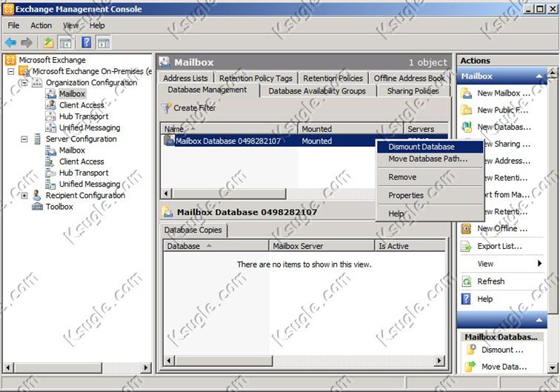Click the Back arrow toolbar icon

10,43
